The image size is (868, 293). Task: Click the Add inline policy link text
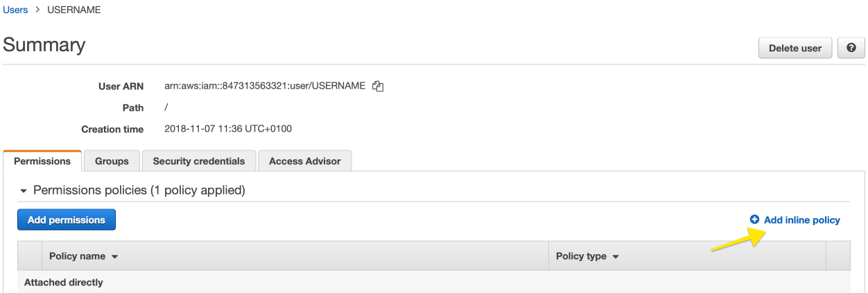(x=801, y=220)
